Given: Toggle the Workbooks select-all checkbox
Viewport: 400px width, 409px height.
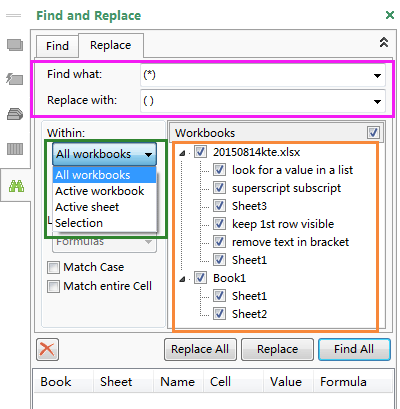Looking at the screenshot, I should [373, 132].
